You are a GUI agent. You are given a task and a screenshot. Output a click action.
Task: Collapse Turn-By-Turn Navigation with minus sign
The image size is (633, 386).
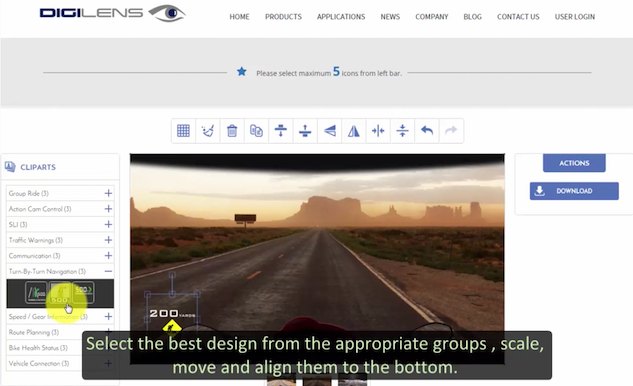point(108,271)
